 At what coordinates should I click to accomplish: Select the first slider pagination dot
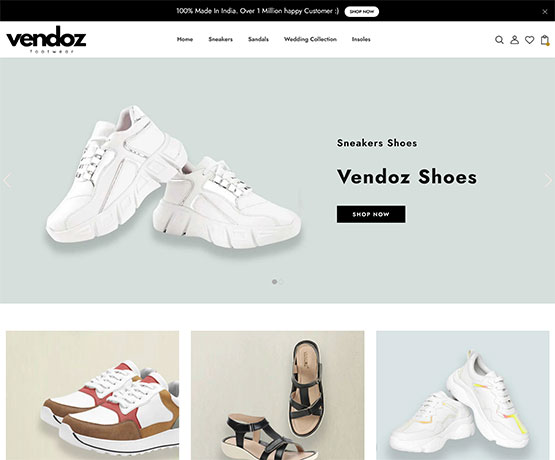274,282
